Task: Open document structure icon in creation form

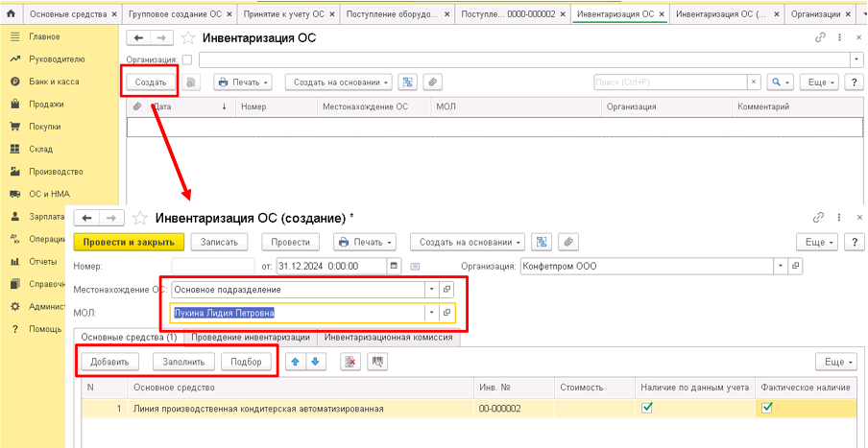Action: click(x=542, y=242)
